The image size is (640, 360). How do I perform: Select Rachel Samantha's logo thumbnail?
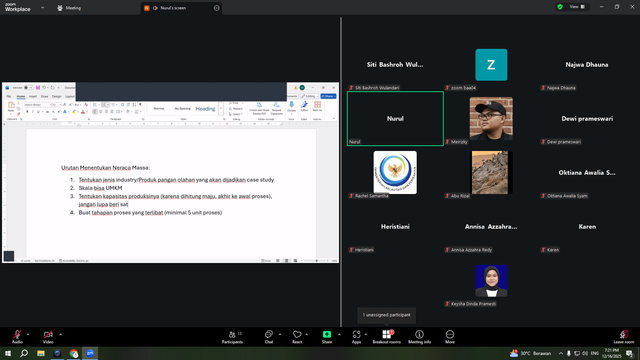point(395,172)
